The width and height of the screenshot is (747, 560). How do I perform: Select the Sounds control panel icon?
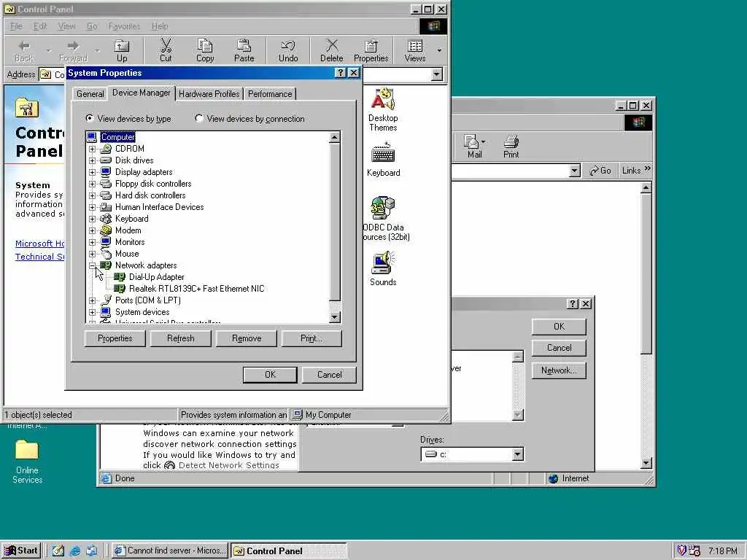click(383, 268)
